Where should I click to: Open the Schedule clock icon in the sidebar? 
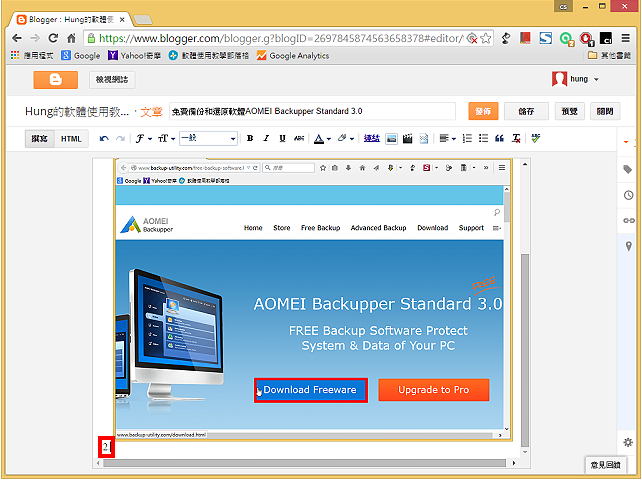click(628, 195)
